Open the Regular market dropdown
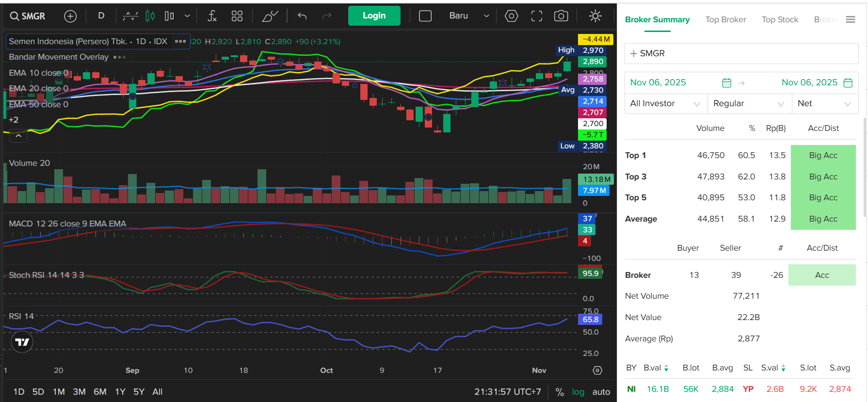 (749, 104)
